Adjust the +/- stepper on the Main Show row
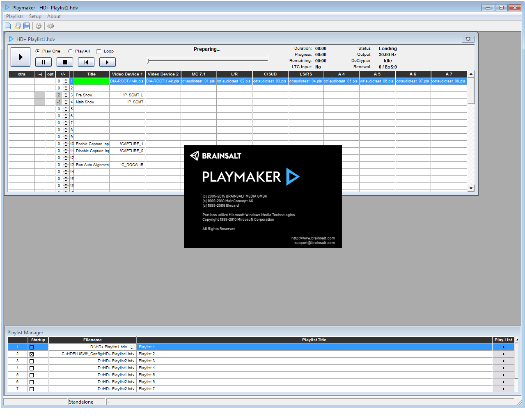525x420 pixels. (x=66, y=102)
